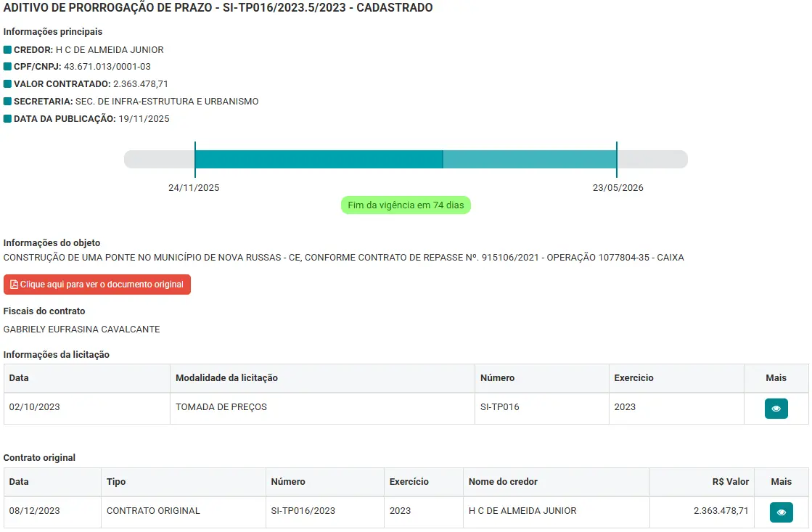Click the teal bullet by DATA DA PUBLICAÇÃO

(x=7, y=119)
